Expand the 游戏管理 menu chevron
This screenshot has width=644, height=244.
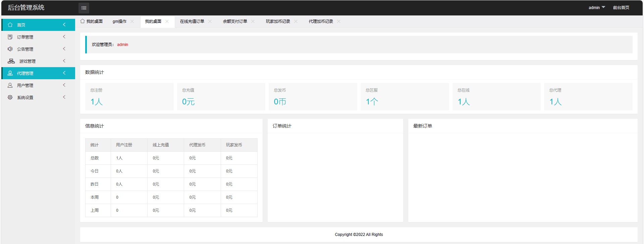(64, 61)
